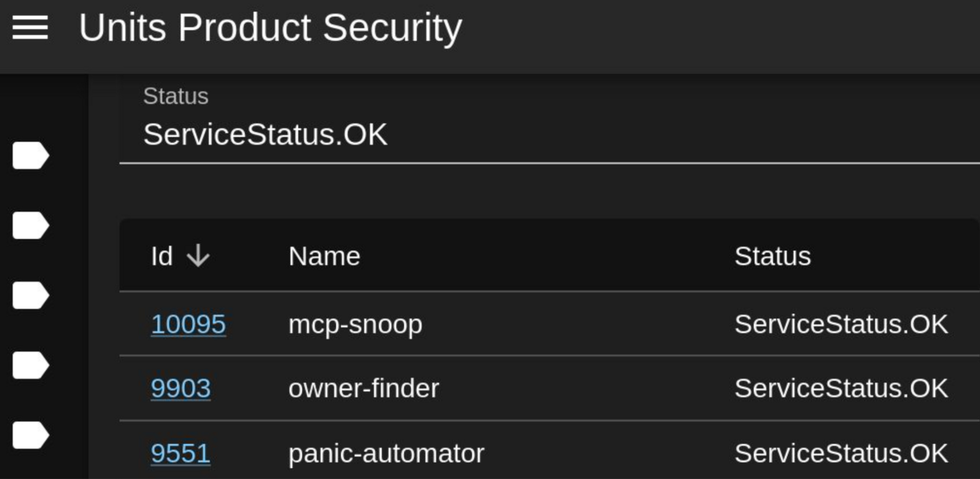
Task: Click the Units Product Security title
Action: click(270, 27)
